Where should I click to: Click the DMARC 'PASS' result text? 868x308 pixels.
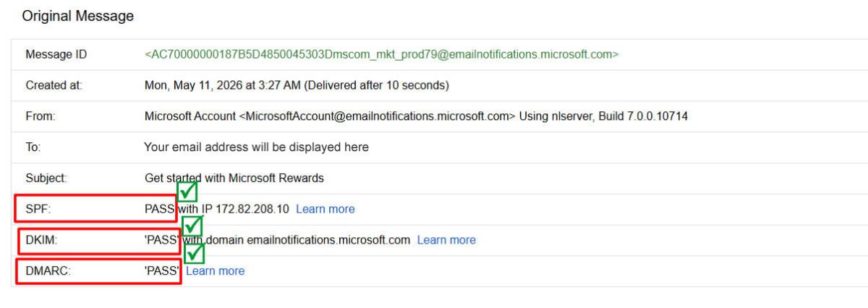coord(162,271)
